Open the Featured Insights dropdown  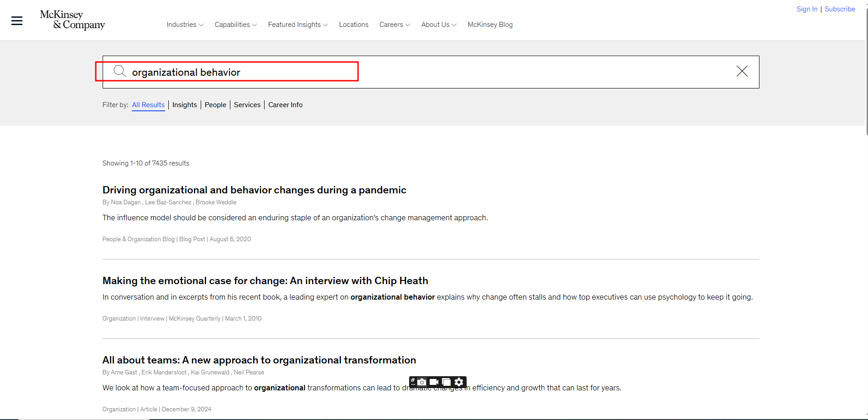pos(298,25)
